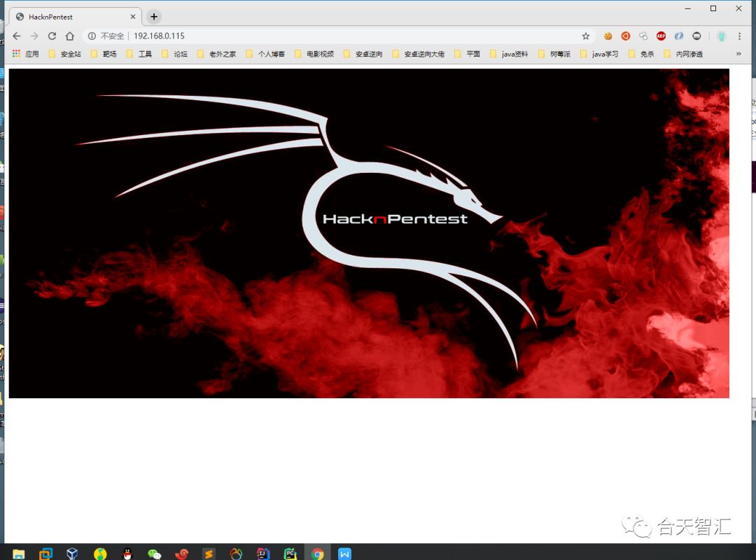Open the cookie extension icon
This screenshot has width=756, height=560.
pyautogui.click(x=608, y=36)
